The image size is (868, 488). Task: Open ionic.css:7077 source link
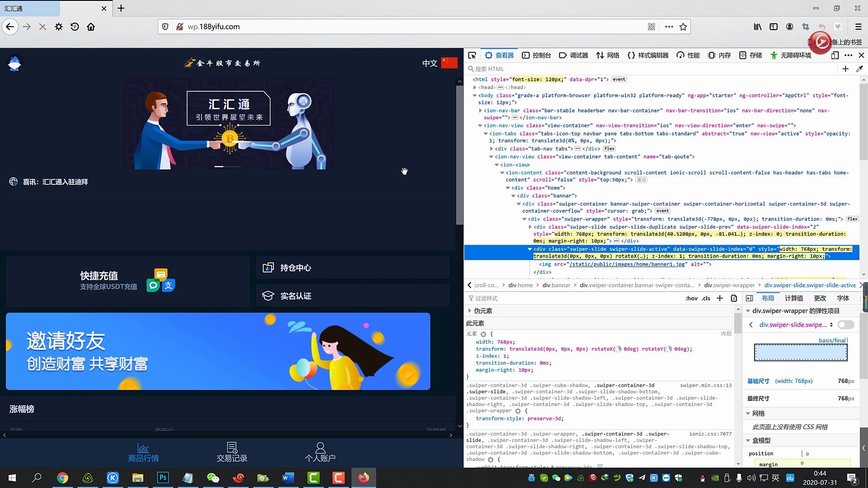(710, 434)
